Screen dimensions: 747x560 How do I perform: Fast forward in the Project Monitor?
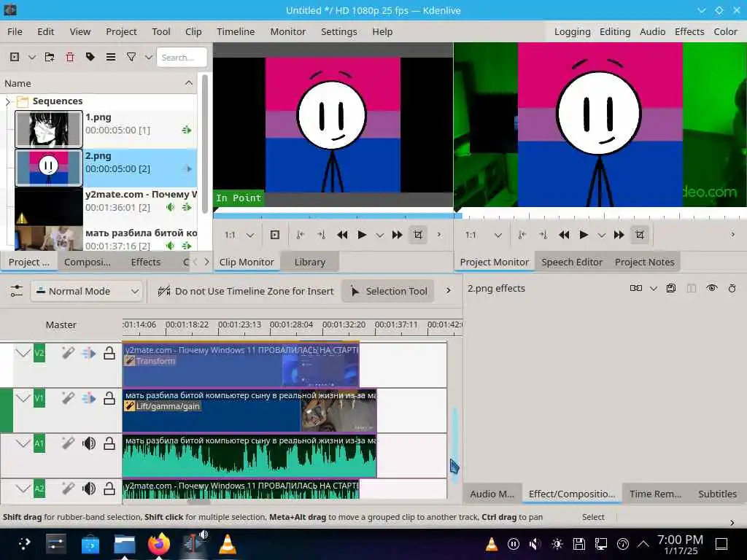[619, 235]
